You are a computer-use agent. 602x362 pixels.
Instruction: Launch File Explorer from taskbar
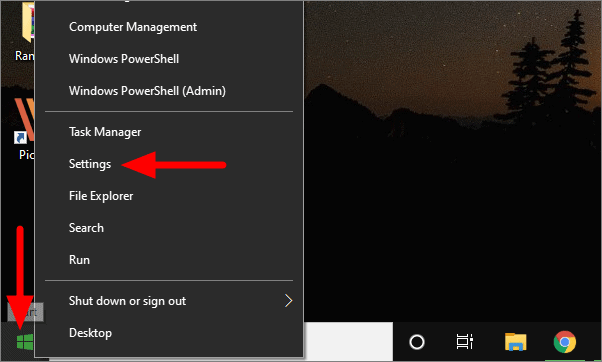point(515,342)
